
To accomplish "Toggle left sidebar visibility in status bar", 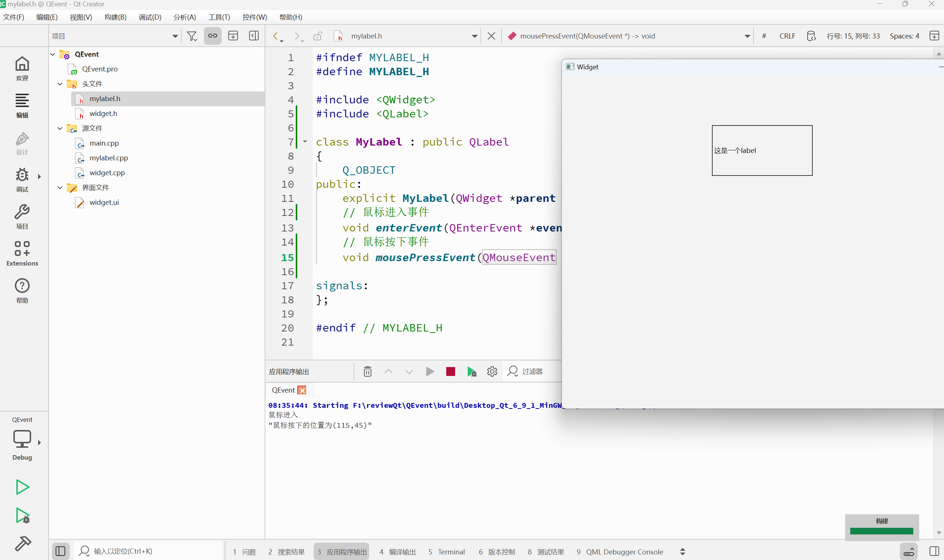I will coord(60,551).
